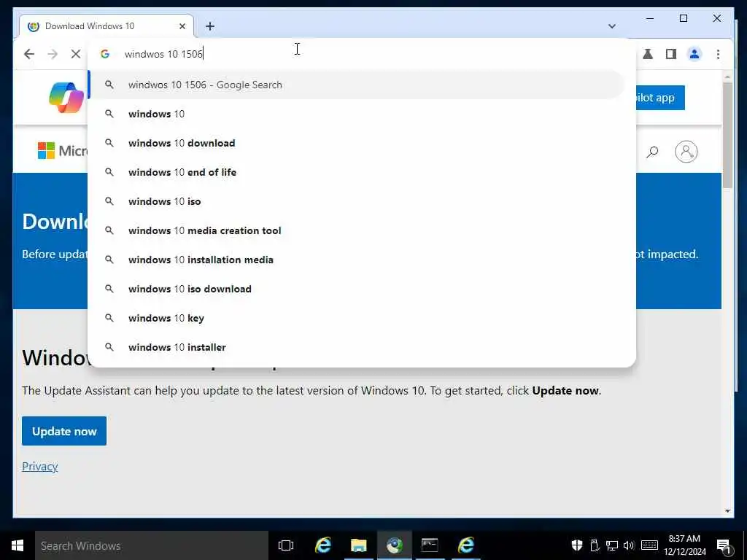Switch to the Chrome taskbar icon

(395, 545)
